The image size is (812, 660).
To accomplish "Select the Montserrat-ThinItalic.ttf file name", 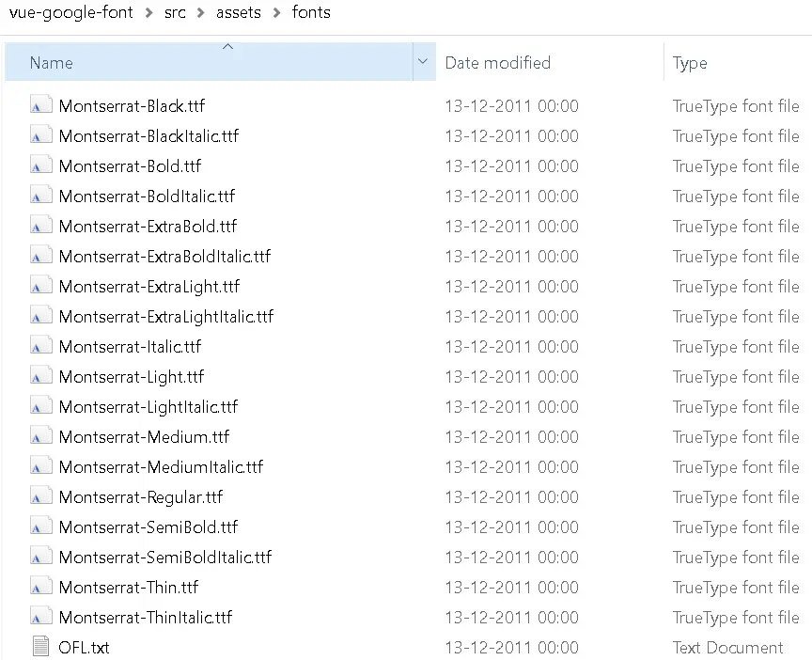I will [x=146, y=617].
